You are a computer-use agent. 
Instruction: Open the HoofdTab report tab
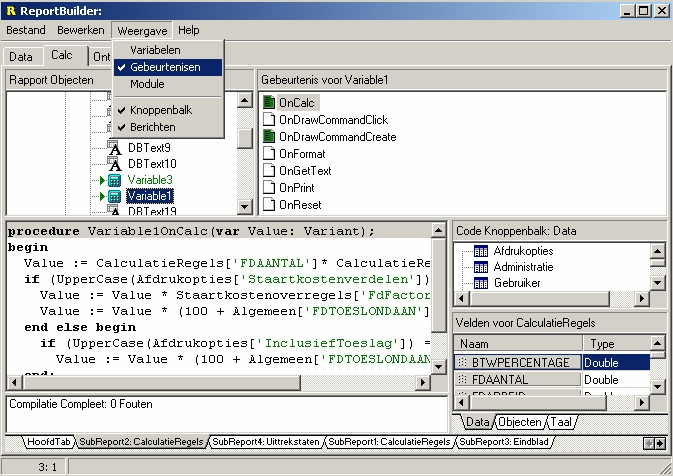pyautogui.click(x=49, y=442)
